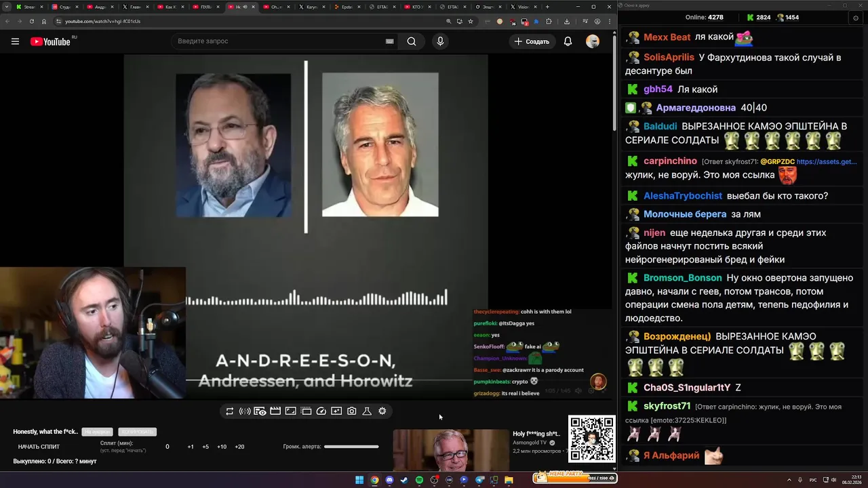This screenshot has width=868, height=488.
Task: Open the browser downloads icon
Action: tap(567, 21)
